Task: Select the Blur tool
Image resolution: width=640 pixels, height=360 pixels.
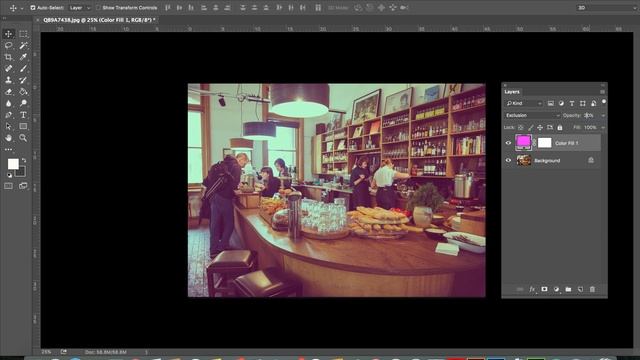Action: click(x=9, y=103)
